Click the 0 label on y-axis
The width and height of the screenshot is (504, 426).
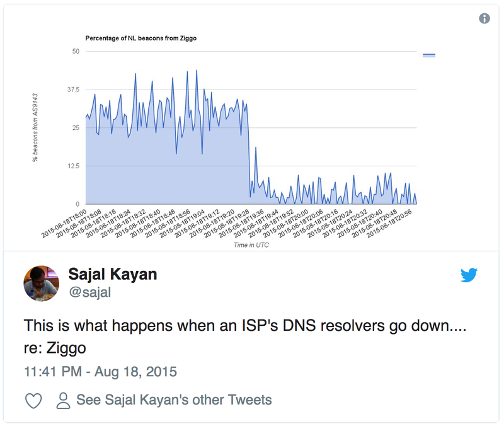click(x=77, y=204)
